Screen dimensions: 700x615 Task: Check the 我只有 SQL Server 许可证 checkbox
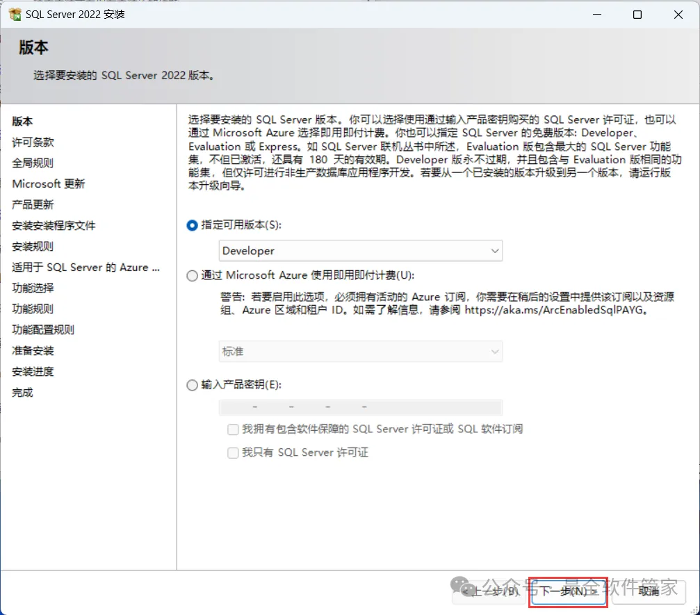(x=233, y=453)
